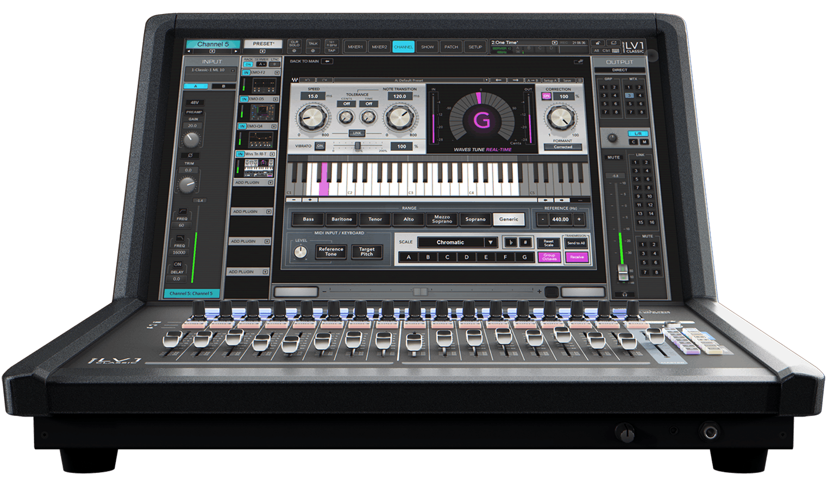Click the Send to All button

(x=576, y=243)
